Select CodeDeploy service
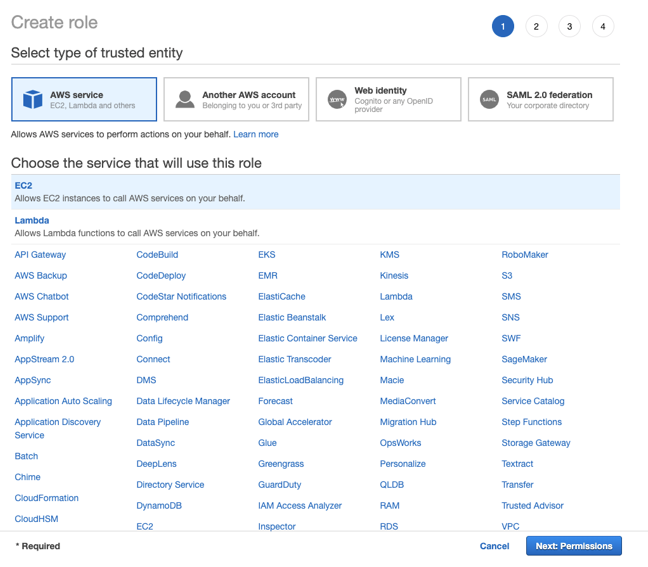Viewport: 648px width, 567px height. (x=161, y=276)
